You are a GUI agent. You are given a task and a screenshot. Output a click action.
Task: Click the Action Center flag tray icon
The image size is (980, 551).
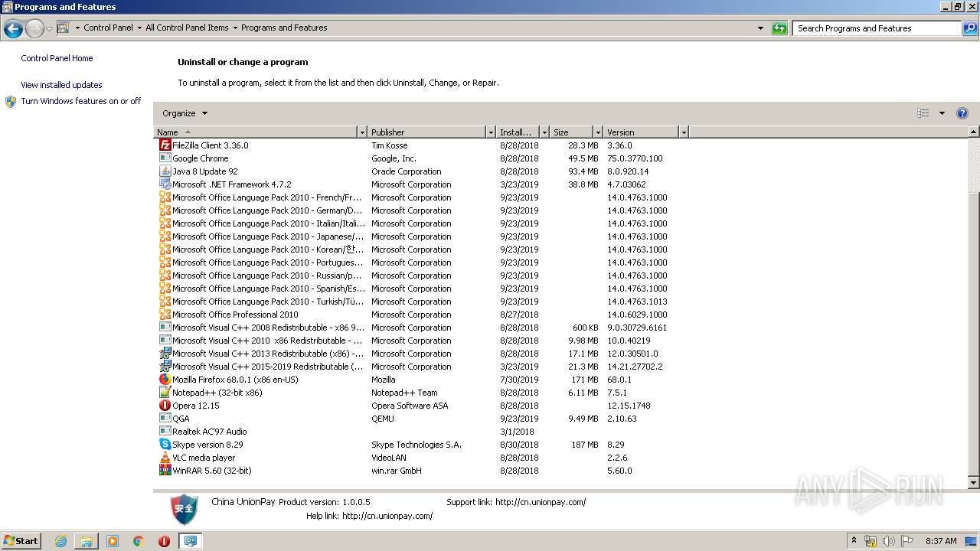click(x=907, y=541)
